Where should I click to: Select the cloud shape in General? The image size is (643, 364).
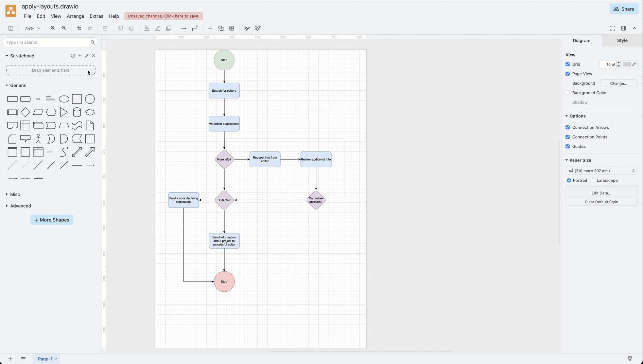tap(90, 112)
